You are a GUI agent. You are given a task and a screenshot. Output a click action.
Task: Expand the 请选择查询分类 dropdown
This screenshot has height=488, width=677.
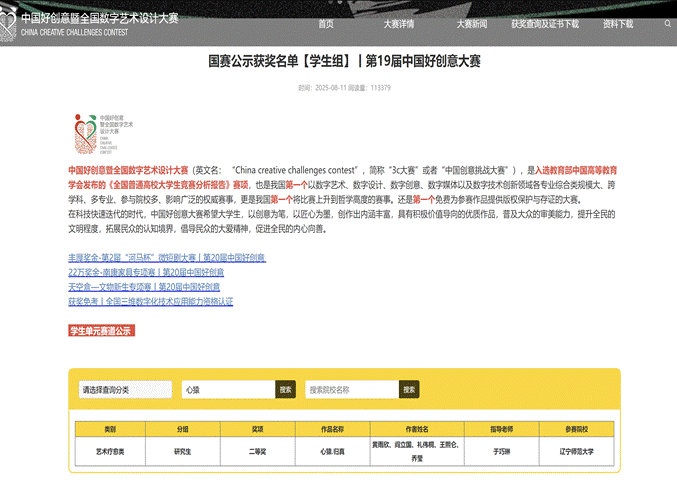pos(125,390)
